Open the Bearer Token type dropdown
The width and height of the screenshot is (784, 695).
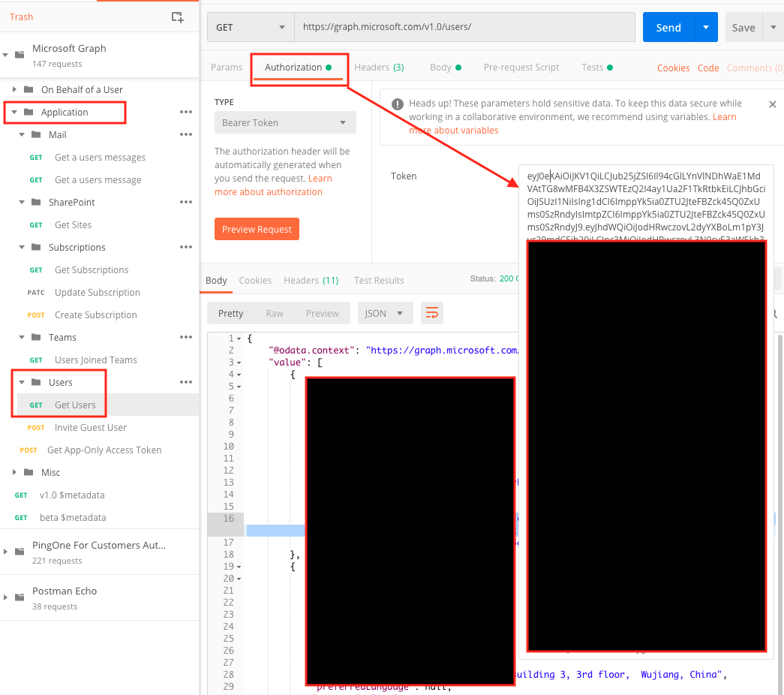(x=285, y=122)
